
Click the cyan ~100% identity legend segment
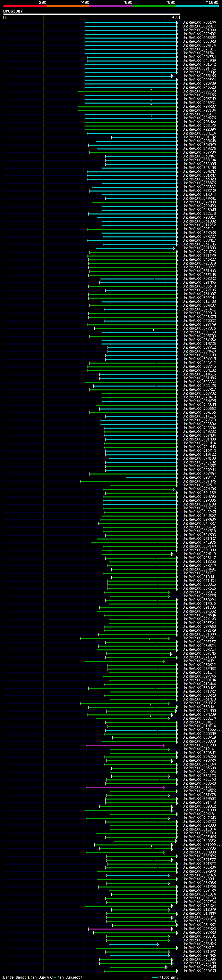pyautogui.click(x=197, y=6)
